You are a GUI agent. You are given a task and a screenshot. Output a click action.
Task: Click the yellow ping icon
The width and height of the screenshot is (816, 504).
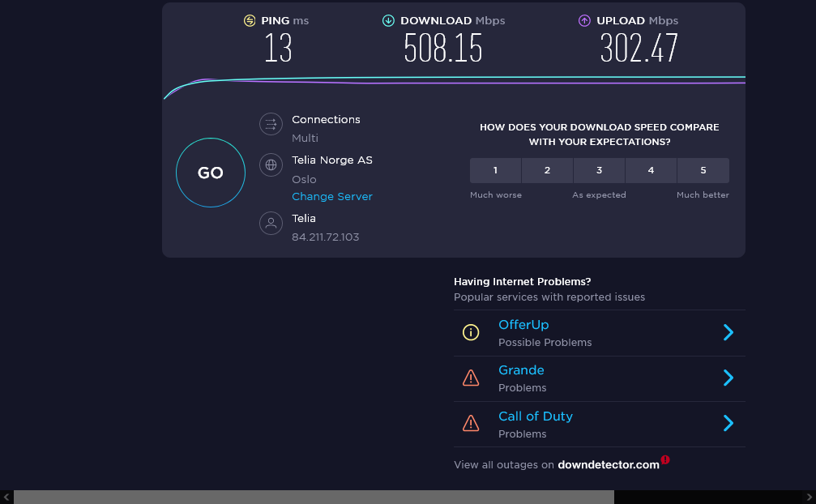point(250,21)
